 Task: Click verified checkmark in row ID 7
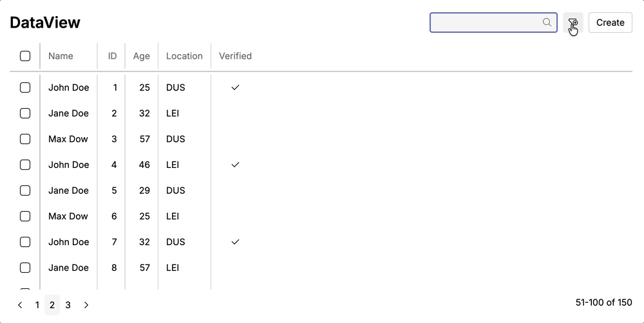235,242
